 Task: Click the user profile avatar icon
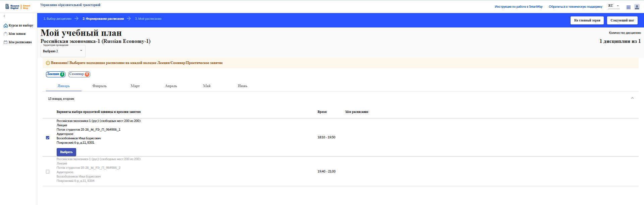coord(637,7)
